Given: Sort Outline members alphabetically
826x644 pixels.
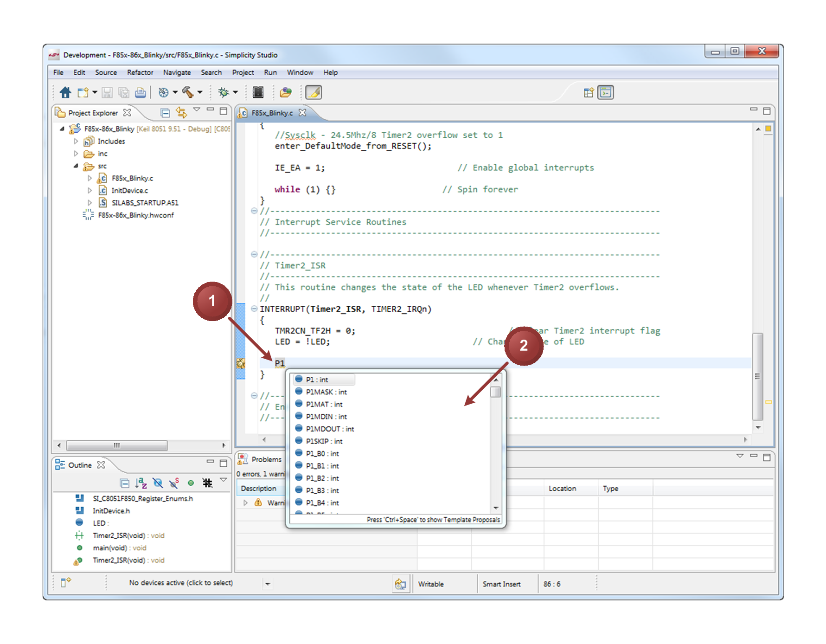Looking at the screenshot, I should tap(141, 483).
